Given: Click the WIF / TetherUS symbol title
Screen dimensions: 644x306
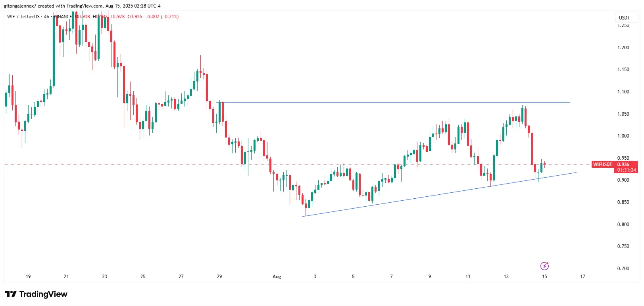Looking at the screenshot, I should (23, 17).
